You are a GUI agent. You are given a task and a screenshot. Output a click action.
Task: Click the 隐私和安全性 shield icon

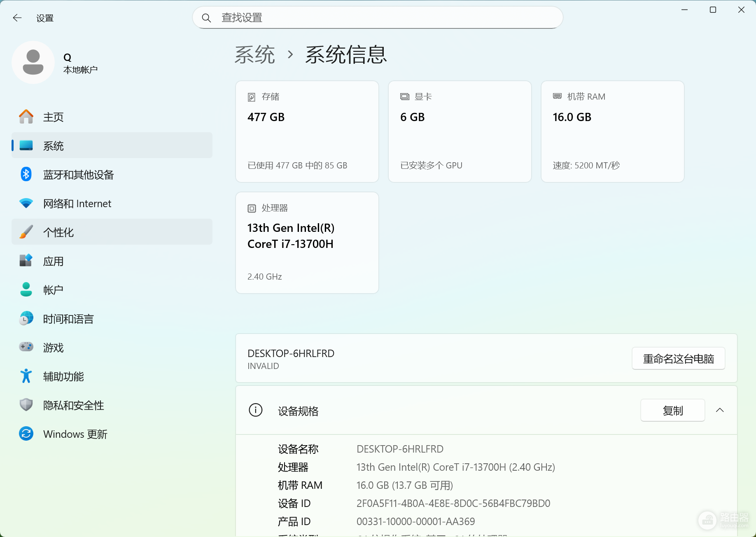tap(26, 405)
